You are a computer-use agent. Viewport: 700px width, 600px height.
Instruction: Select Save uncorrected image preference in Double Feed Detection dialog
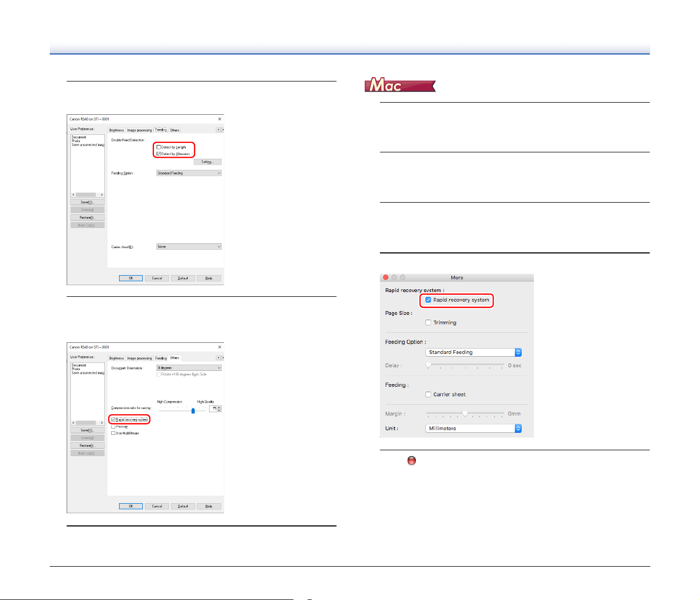pos(88,144)
